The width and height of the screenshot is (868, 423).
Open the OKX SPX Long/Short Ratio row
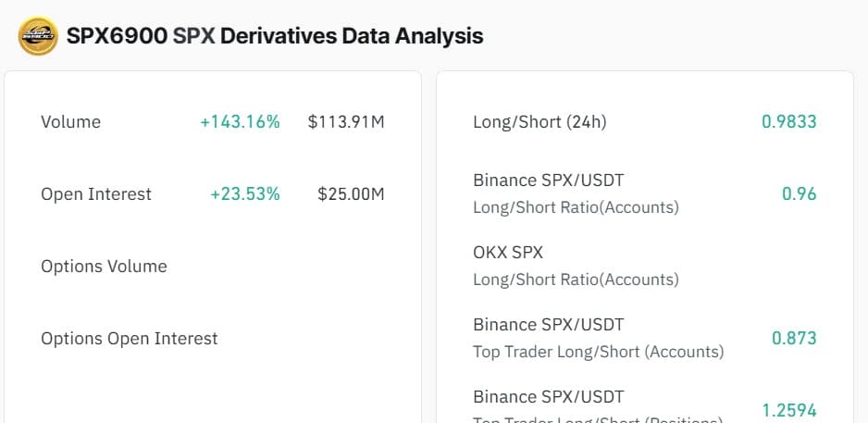click(576, 266)
